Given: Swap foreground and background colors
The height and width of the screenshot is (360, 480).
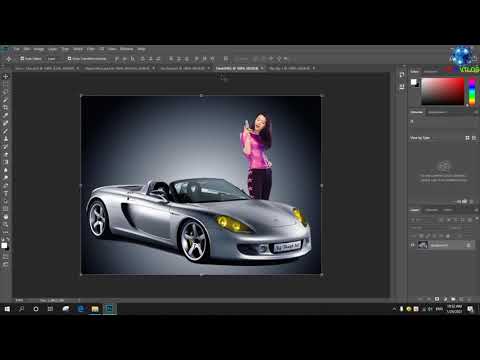Looking at the screenshot, I should click(x=8, y=239).
